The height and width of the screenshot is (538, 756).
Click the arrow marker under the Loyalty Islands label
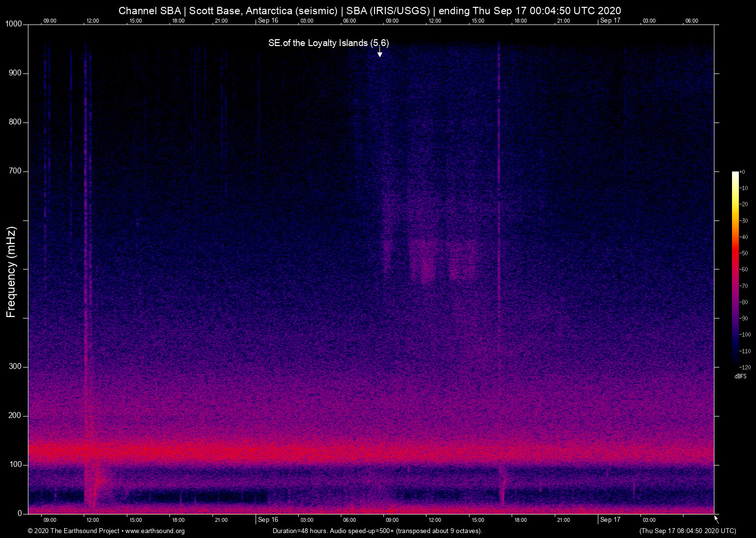[379, 53]
